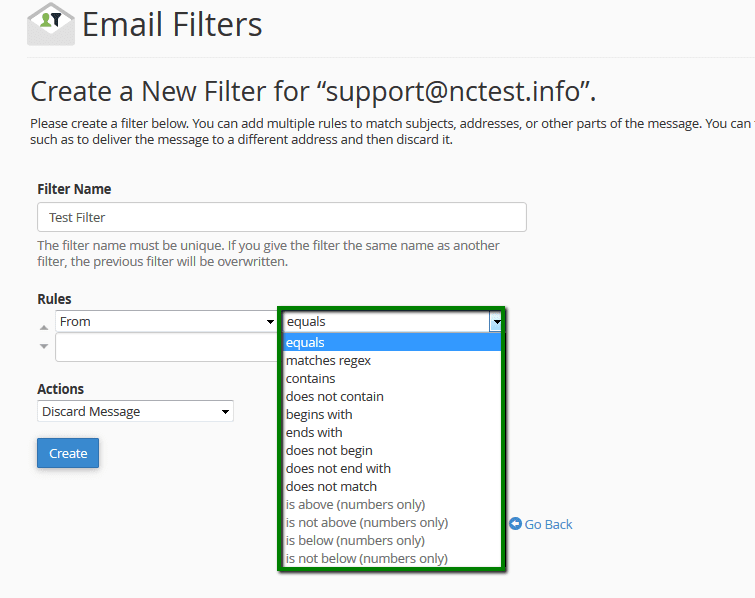The width and height of the screenshot is (755, 598).
Task: Move rule up with the up arrow
Action: point(44,327)
